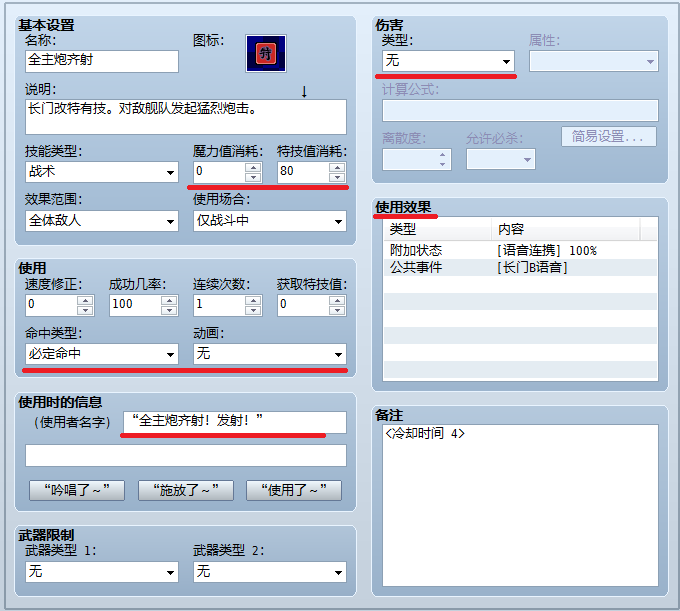Viewport: 680px width, 611px height.
Task: Open the 效果范围 dropdown showing 全体敌人
Action: click(x=102, y=221)
